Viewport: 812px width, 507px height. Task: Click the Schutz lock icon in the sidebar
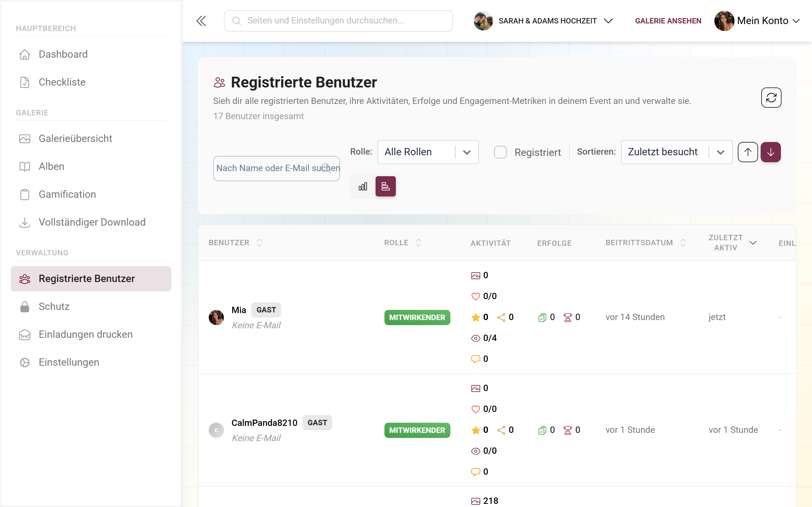click(24, 306)
